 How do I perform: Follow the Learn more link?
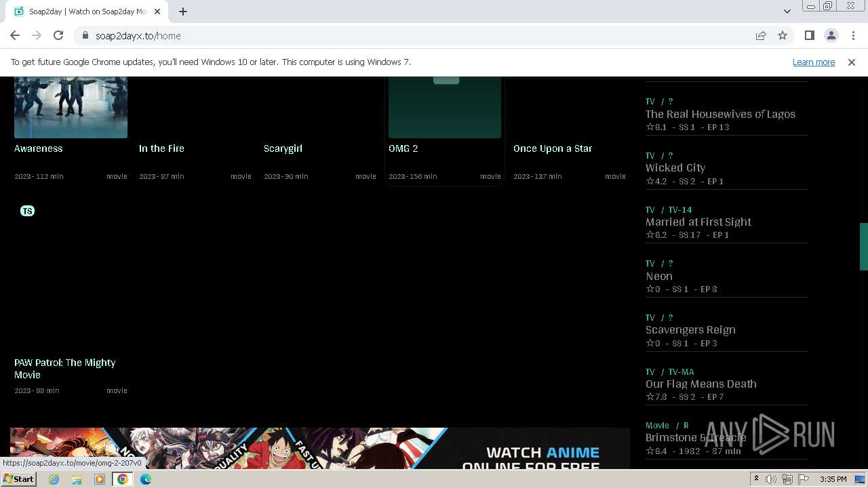point(814,62)
